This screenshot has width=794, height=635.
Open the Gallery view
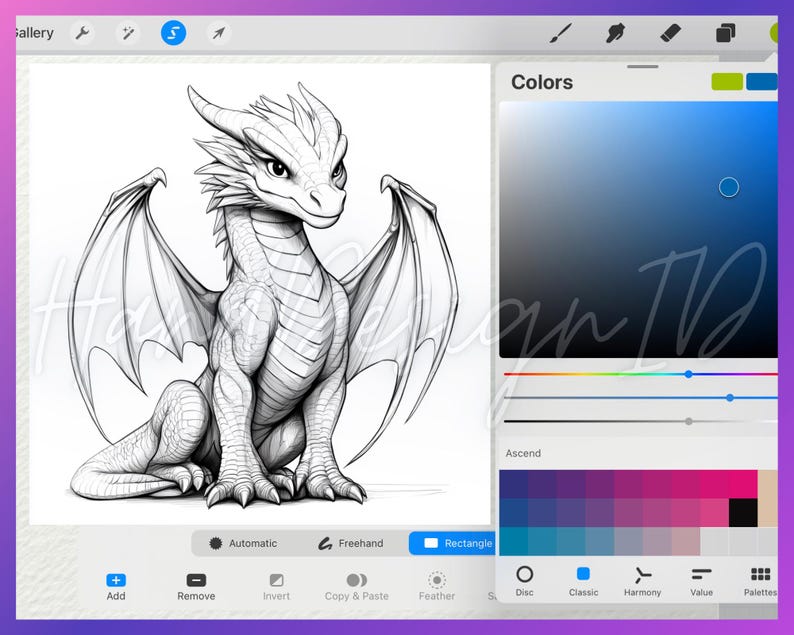(34, 33)
